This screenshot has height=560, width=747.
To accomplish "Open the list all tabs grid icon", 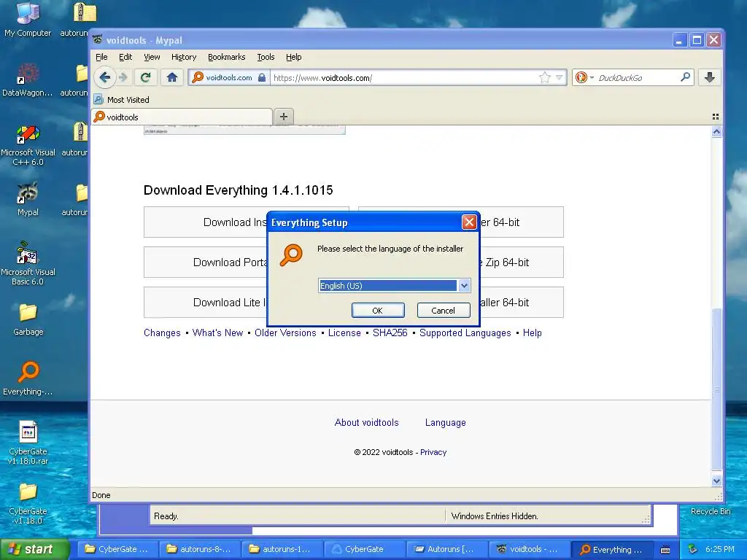I will click(x=715, y=117).
